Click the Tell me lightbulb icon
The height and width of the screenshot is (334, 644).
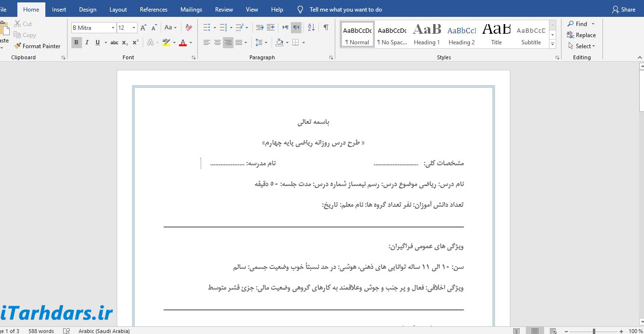pos(300,10)
